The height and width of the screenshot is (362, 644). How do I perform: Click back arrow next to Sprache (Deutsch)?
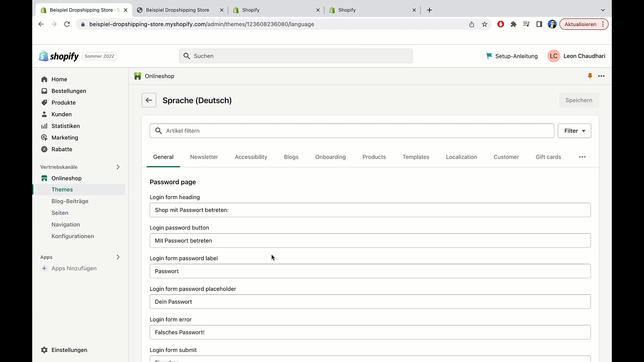[149, 100]
